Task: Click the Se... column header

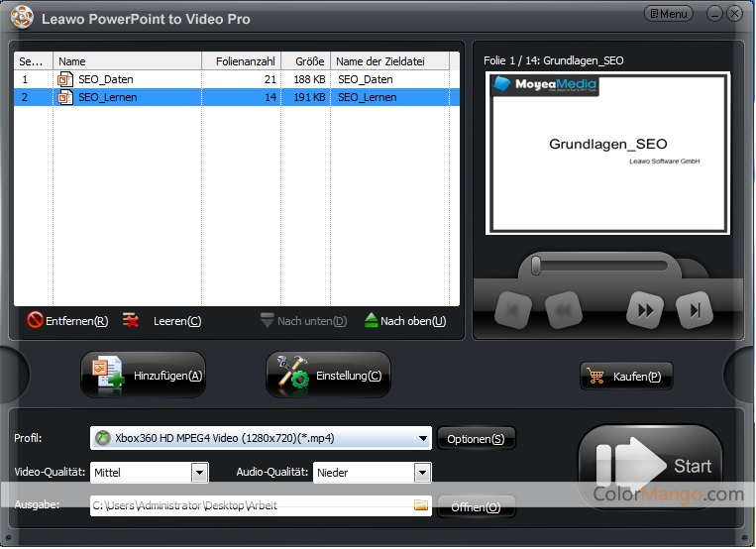Action: coord(34,61)
